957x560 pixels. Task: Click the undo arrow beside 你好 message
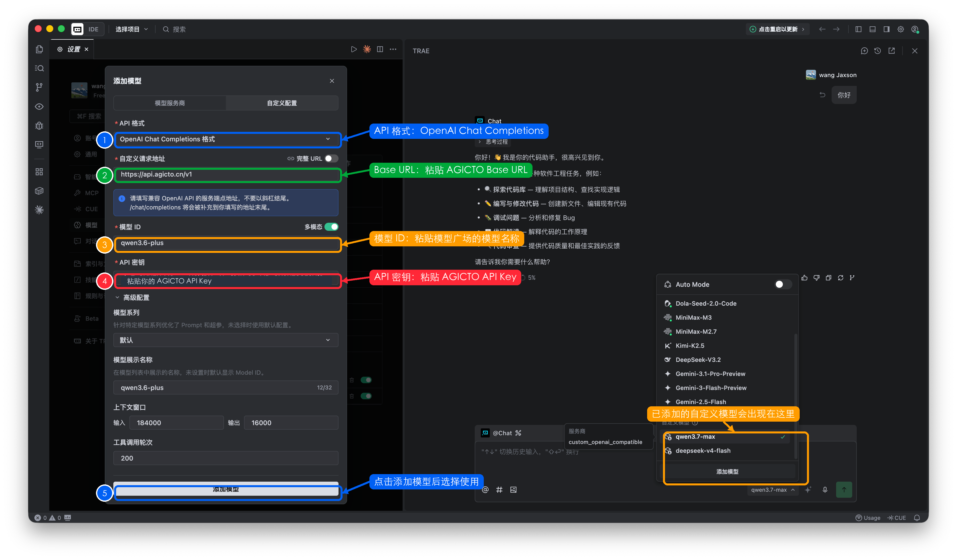click(823, 95)
